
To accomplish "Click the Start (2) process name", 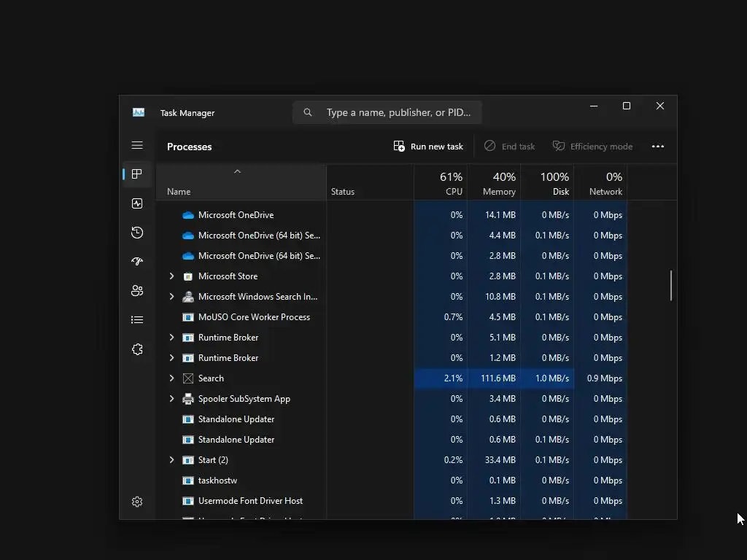I will 213,460.
